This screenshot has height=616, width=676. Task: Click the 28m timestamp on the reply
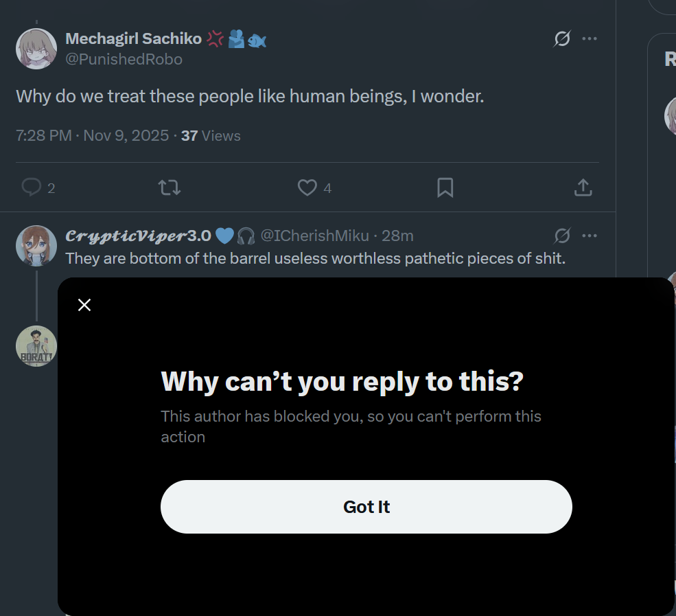(397, 236)
